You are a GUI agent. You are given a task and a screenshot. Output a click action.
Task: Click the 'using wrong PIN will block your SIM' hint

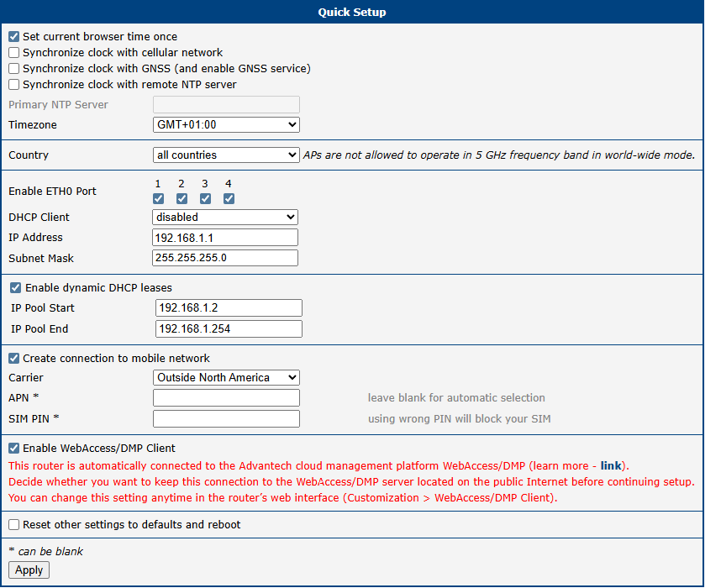tap(459, 419)
